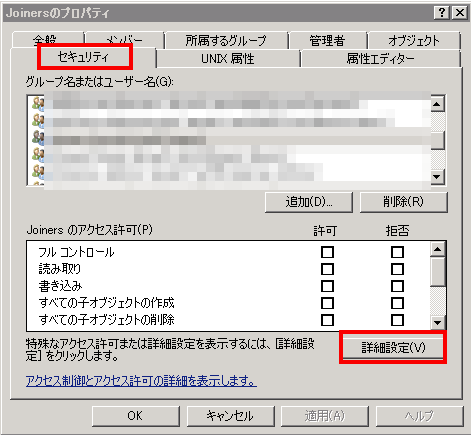Image resolution: width=471 pixels, height=435 pixels.
Task: Deny すべての子オブジェクトの作成
Action: [x=397, y=303]
